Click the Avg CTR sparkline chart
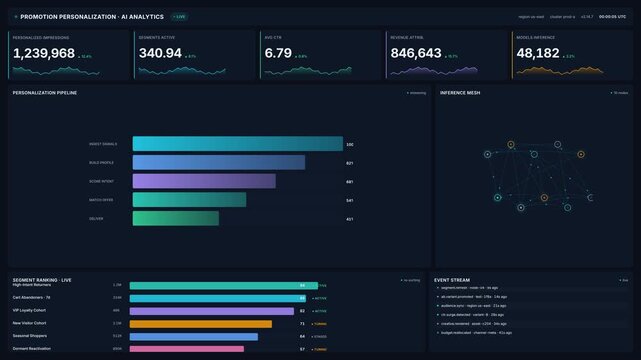Viewport: 641px width, 360px height. pyautogui.click(x=308, y=71)
